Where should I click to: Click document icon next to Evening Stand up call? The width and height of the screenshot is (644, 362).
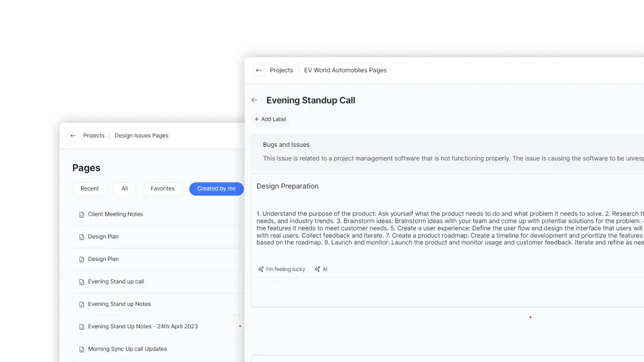coord(82,282)
